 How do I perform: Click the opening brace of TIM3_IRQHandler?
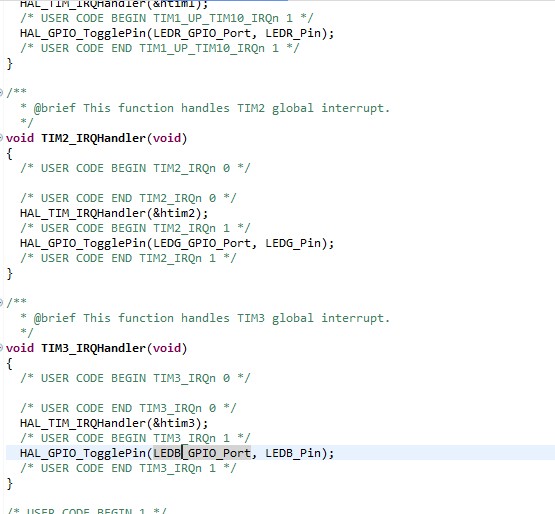[10, 364]
